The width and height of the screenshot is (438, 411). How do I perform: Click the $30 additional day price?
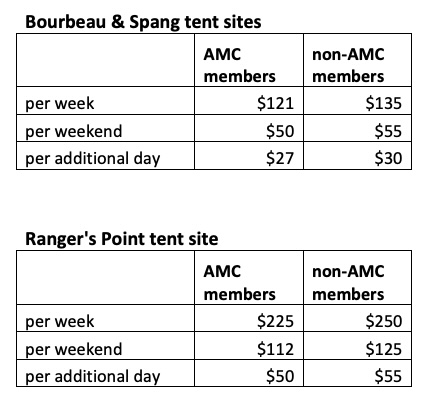[388, 158]
